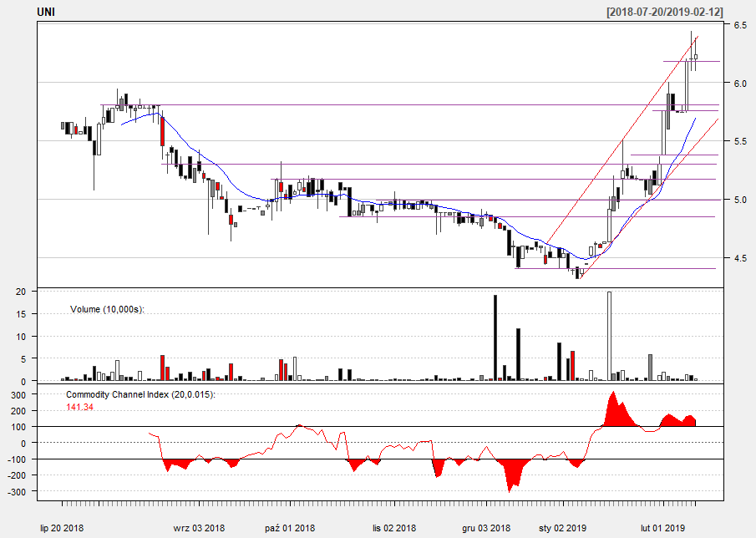The height and width of the screenshot is (538, 756).
Task: Click the -300 tick on the CCI axis
Action: click(x=17, y=491)
